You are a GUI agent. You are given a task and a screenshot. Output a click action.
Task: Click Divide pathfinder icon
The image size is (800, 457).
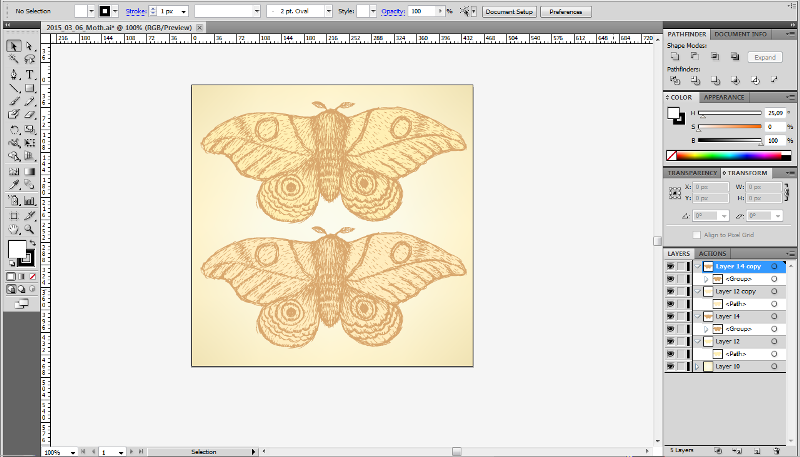coord(675,80)
